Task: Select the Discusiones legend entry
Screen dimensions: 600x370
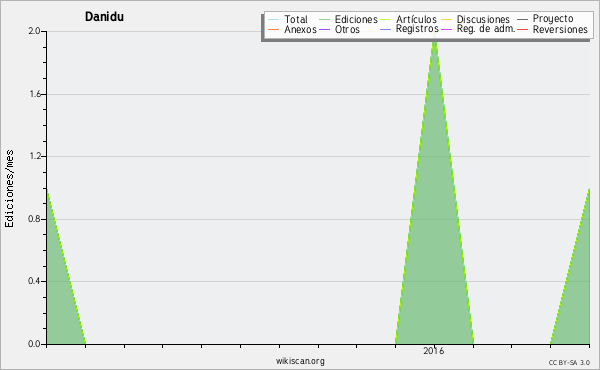Action: [x=476, y=19]
